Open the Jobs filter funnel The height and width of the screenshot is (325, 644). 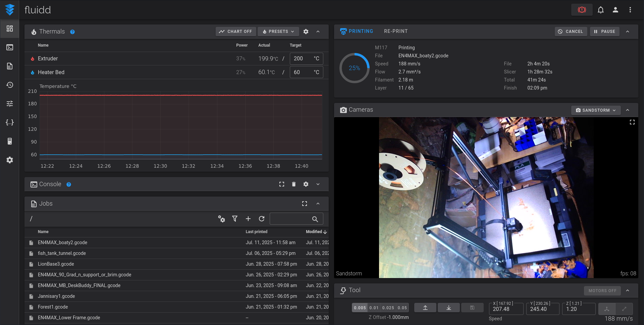tap(235, 219)
